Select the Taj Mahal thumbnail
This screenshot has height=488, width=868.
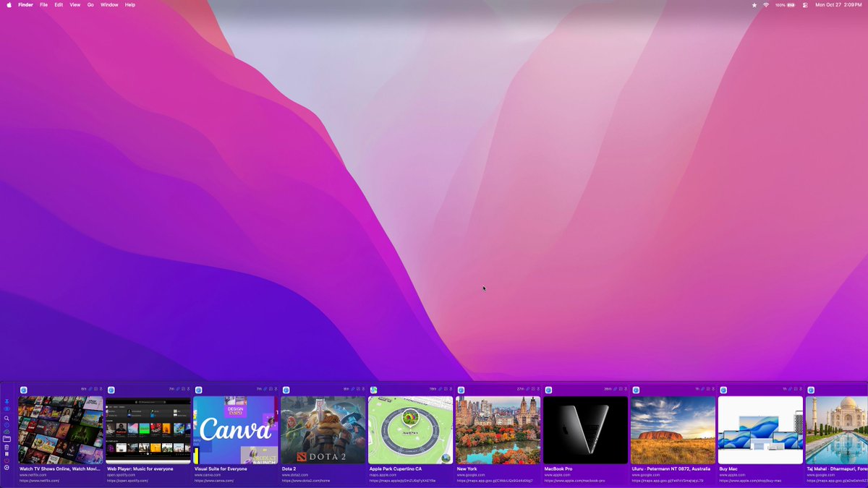click(x=837, y=430)
